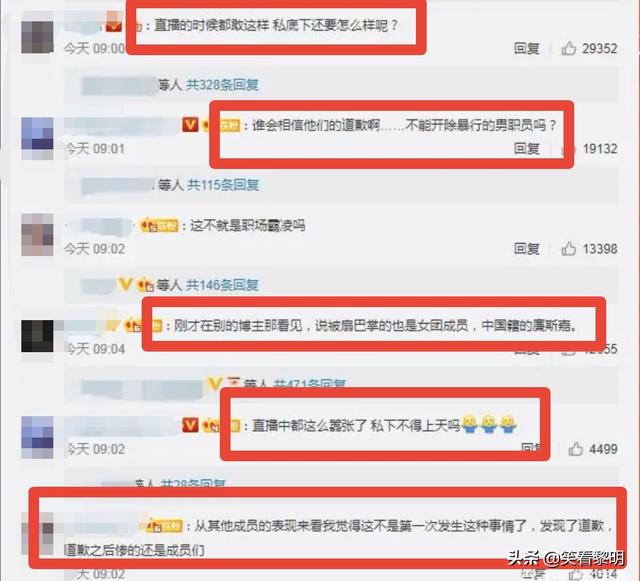Expand the 共115条回复 replies

pos(223,185)
